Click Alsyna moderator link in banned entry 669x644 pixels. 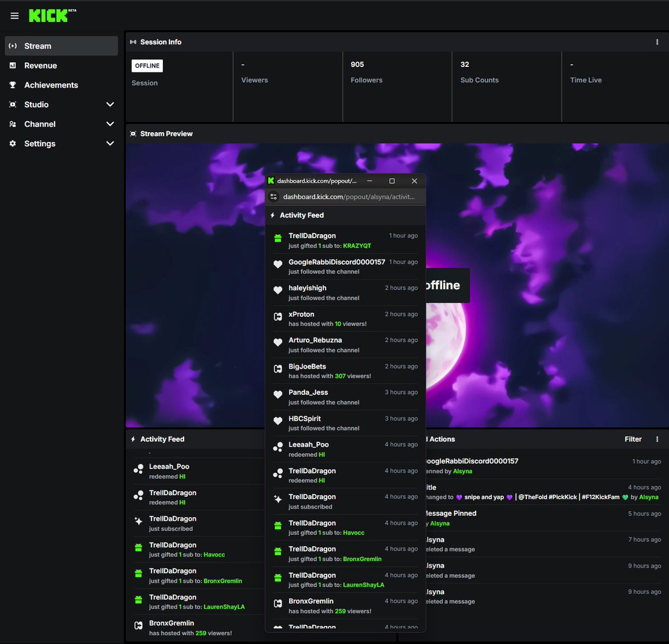point(463,472)
